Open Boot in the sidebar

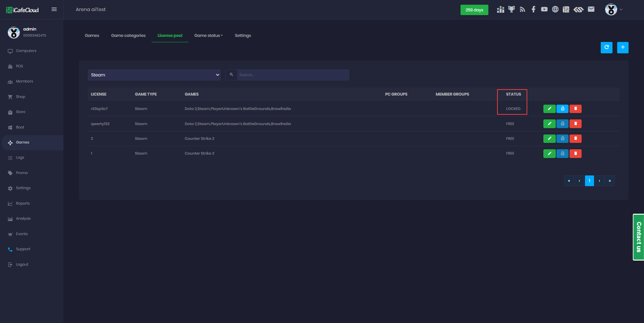pyautogui.click(x=20, y=127)
